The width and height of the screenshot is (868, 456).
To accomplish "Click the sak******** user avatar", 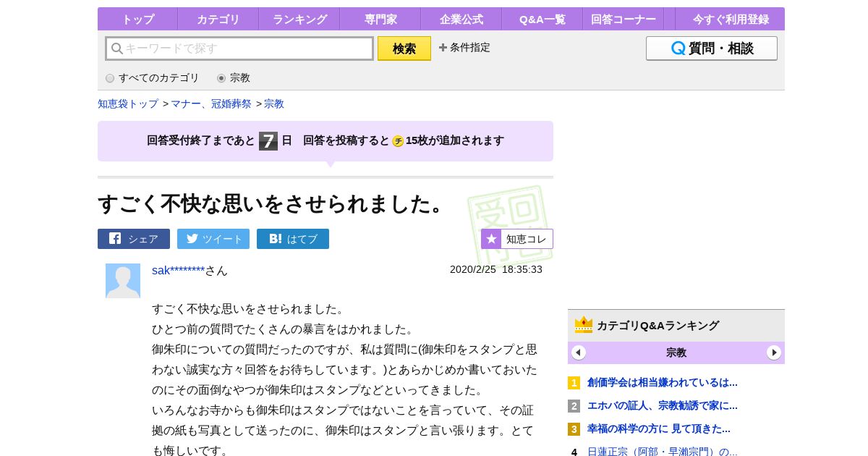I will coord(123,281).
